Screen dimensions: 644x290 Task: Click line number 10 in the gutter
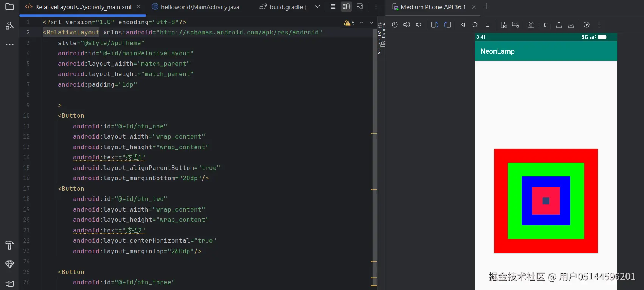pyautogui.click(x=26, y=115)
